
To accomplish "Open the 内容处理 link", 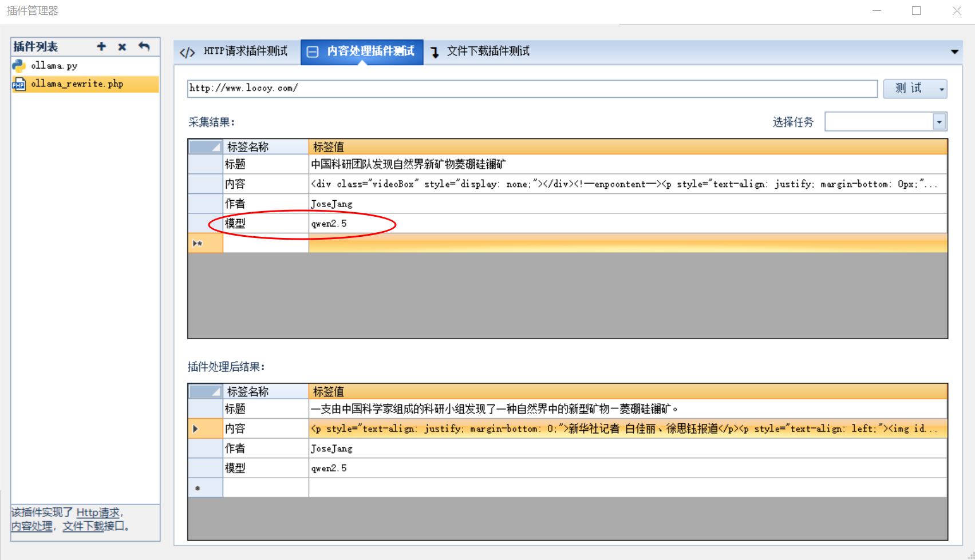I will coord(32,526).
